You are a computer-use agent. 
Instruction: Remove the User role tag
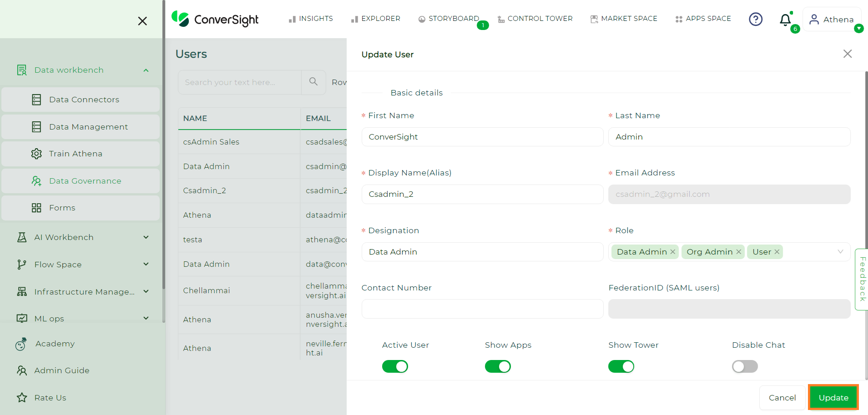(x=777, y=252)
